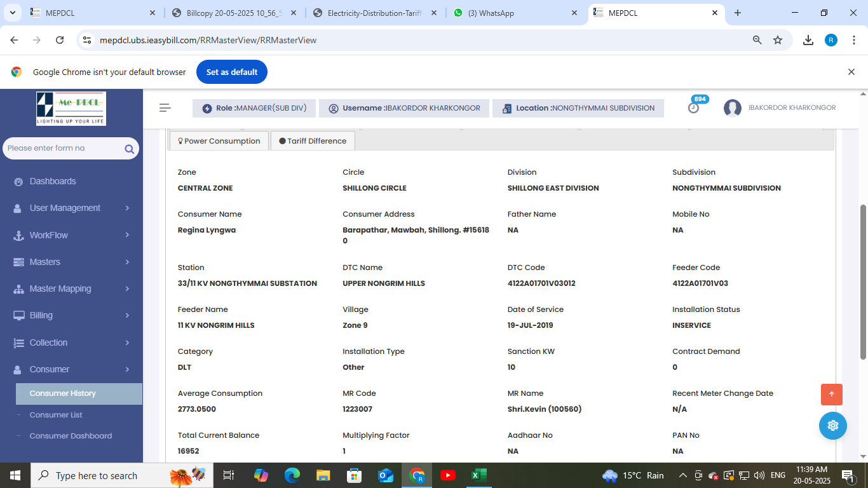The image size is (868, 488).
Task: Collapse the Consumer menu chevron
Action: 127,370
